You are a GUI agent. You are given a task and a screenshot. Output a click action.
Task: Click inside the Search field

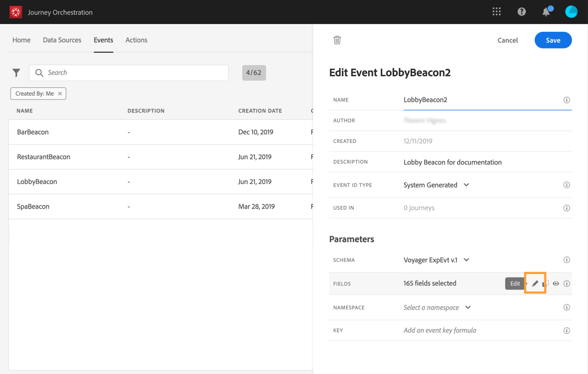pyautogui.click(x=128, y=72)
